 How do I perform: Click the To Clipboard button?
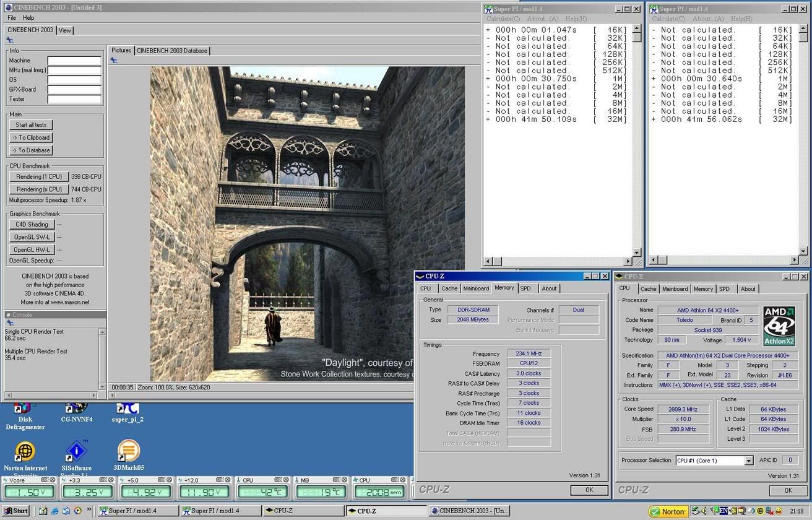tap(31, 137)
